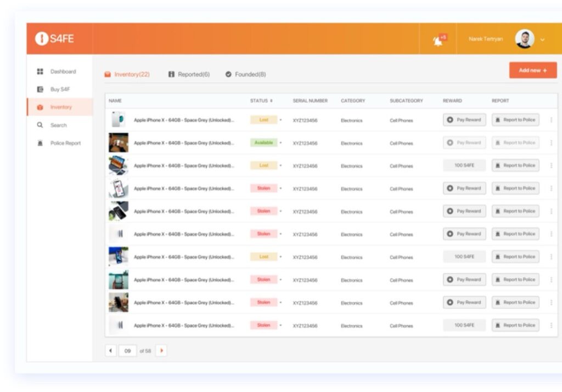The width and height of the screenshot is (562, 392).
Task: Click the user profile avatar photo
Action: (x=525, y=39)
